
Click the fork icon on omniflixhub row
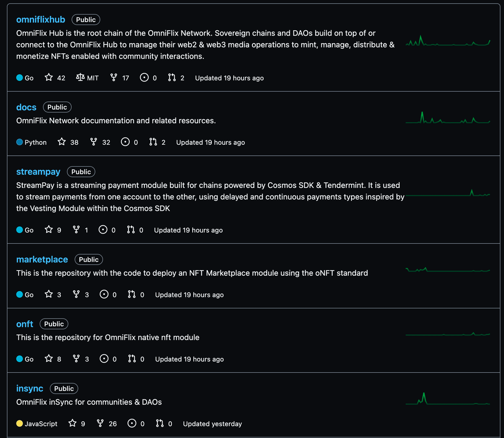pyautogui.click(x=113, y=78)
